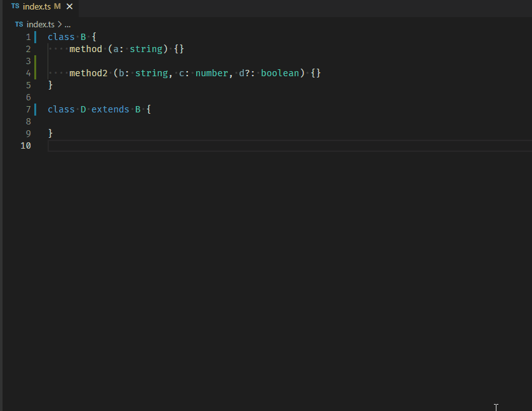Click the optional parameter 'd?' on line 4

(244, 73)
